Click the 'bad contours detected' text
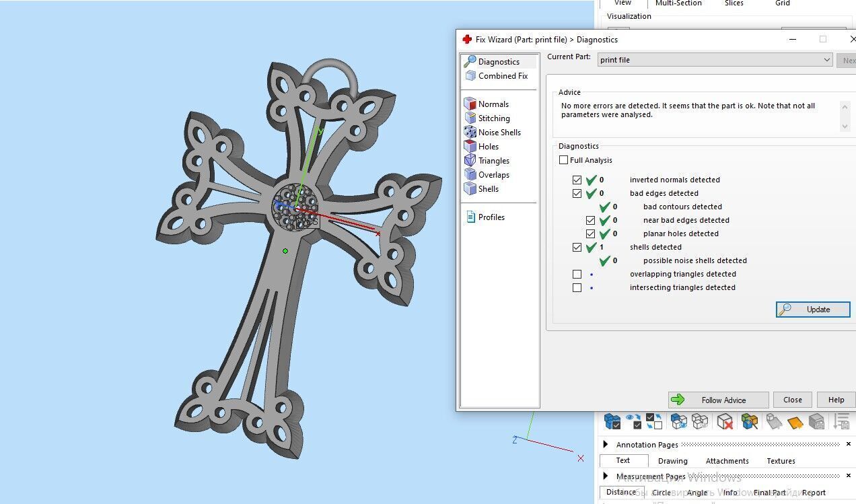 682,207
